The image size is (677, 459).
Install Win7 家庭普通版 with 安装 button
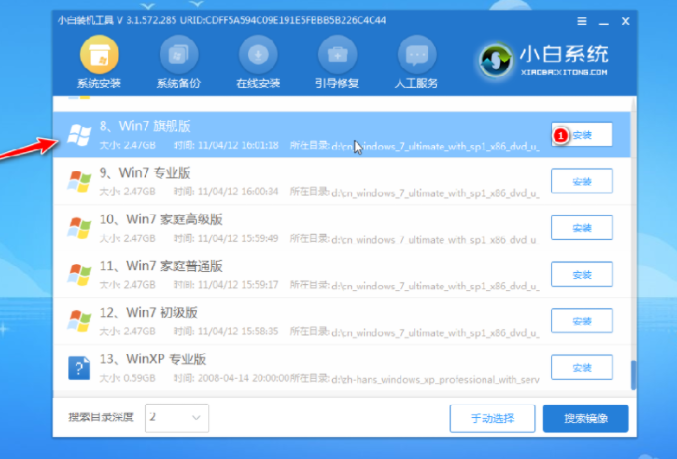click(x=582, y=274)
